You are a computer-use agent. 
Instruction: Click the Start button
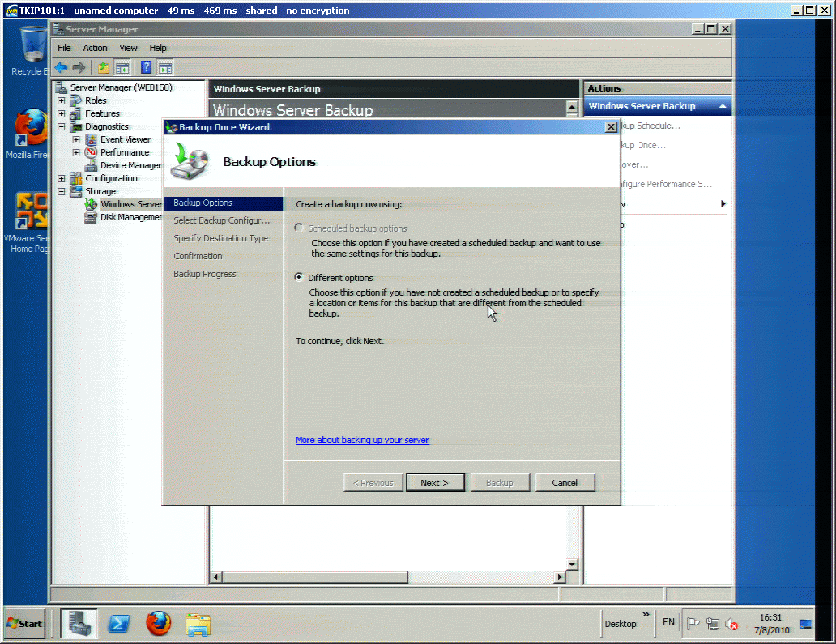tap(24, 623)
